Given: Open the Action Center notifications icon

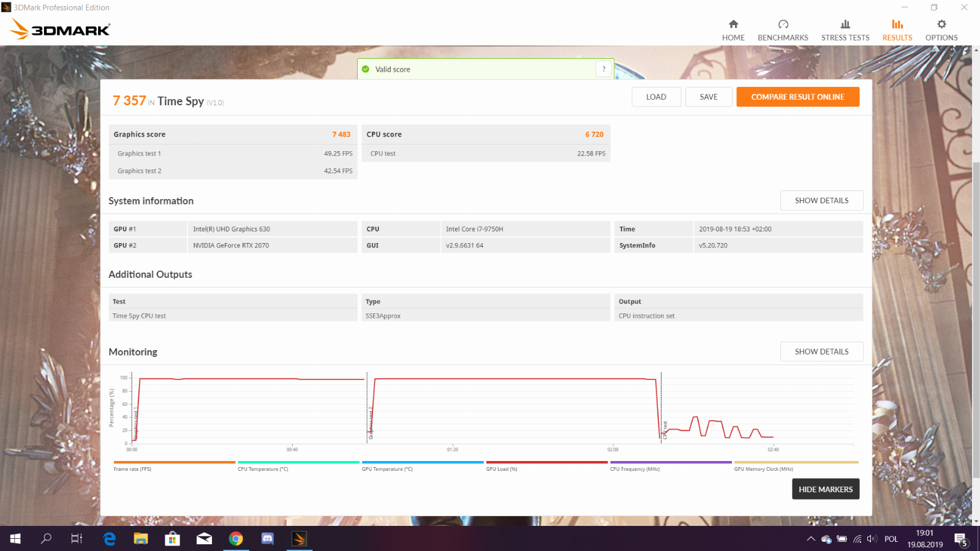Looking at the screenshot, I should click(x=961, y=539).
